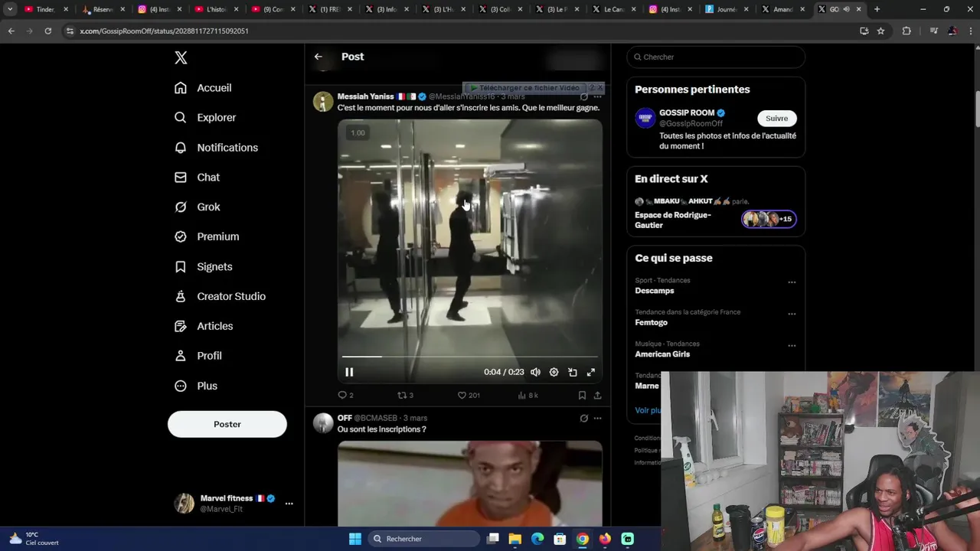Screen dimensions: 980x551
Task: Like the post with 201 likes
Action: [x=469, y=396]
